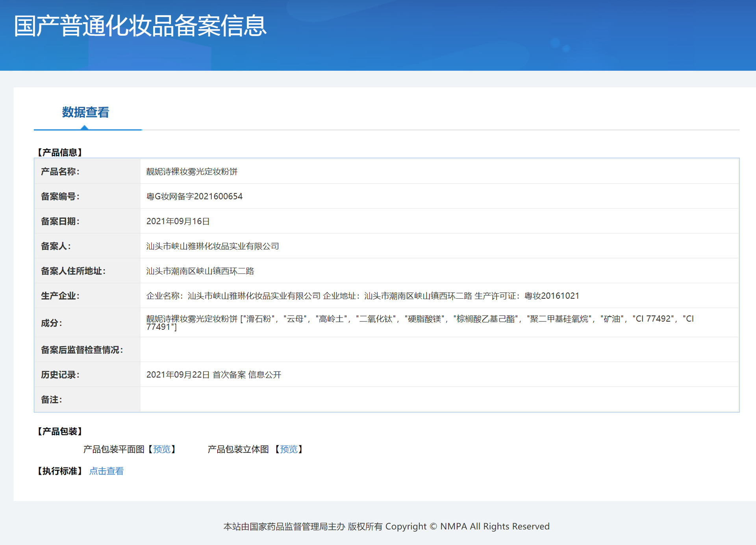Click the filing date 2021年09月16日

[x=178, y=221]
